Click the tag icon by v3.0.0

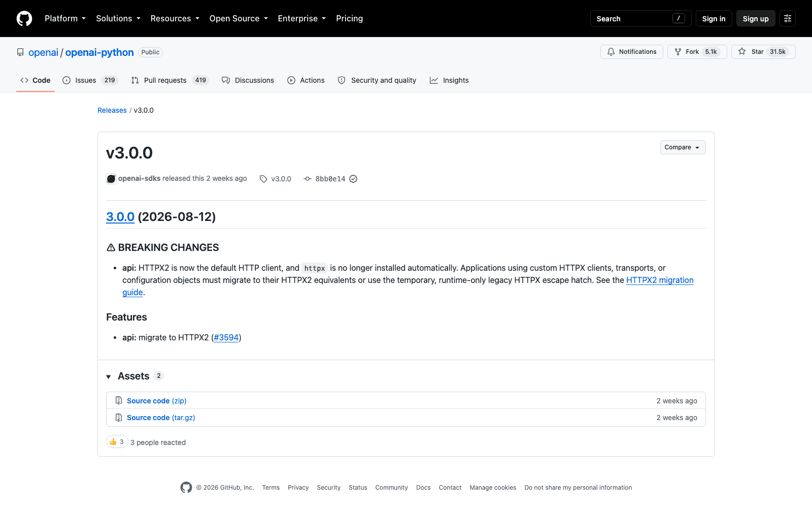[263, 179]
